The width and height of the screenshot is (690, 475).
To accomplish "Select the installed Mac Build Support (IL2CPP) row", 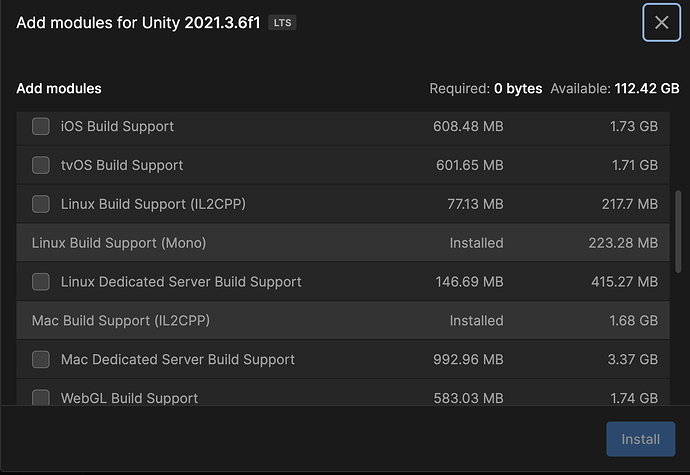I will pyautogui.click(x=343, y=320).
